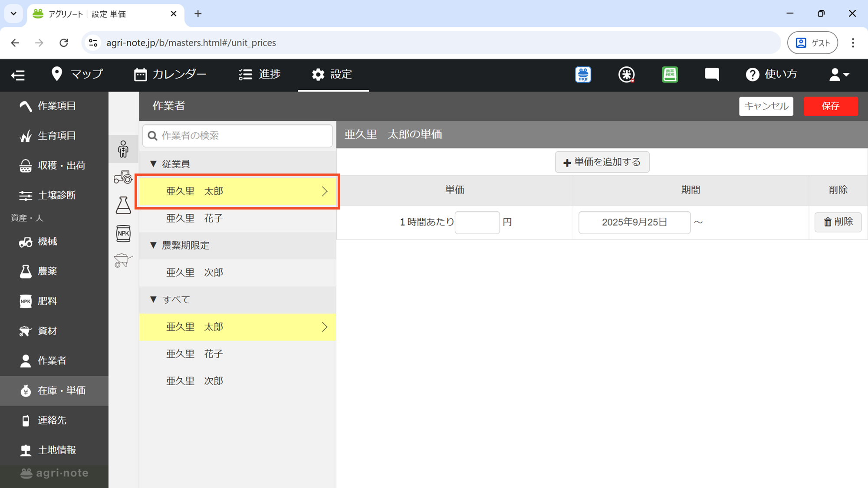
Task: Reload the page
Action: [x=64, y=43]
